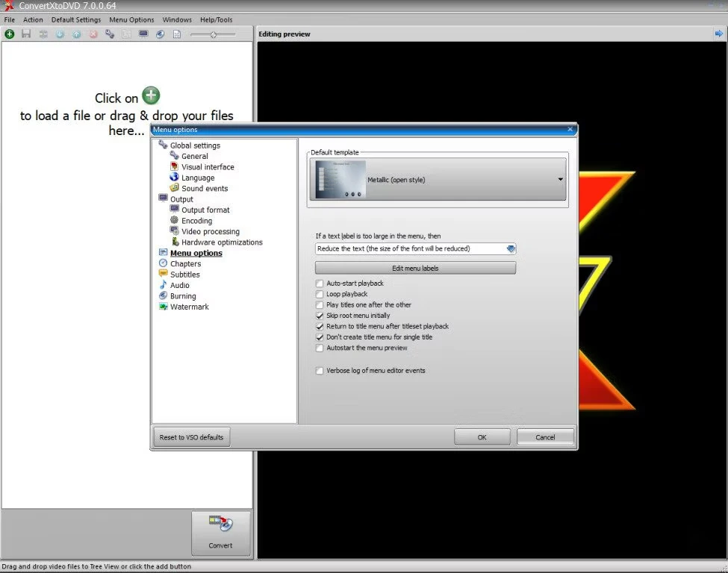
Task: Select Chapters in the settings tree
Action: [185, 263]
